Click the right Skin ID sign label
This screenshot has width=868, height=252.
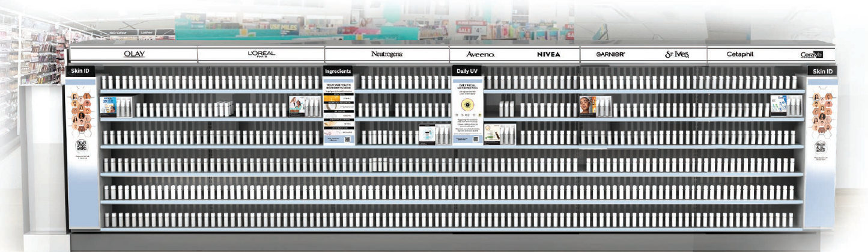point(822,71)
